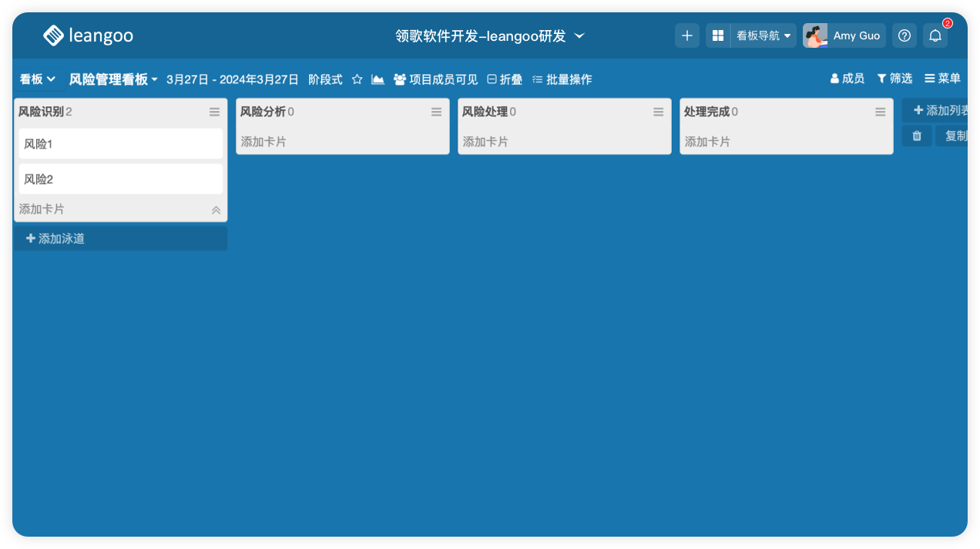Screen dimensions: 980x549
Task: Click the plus icon in top header
Action: [687, 35]
